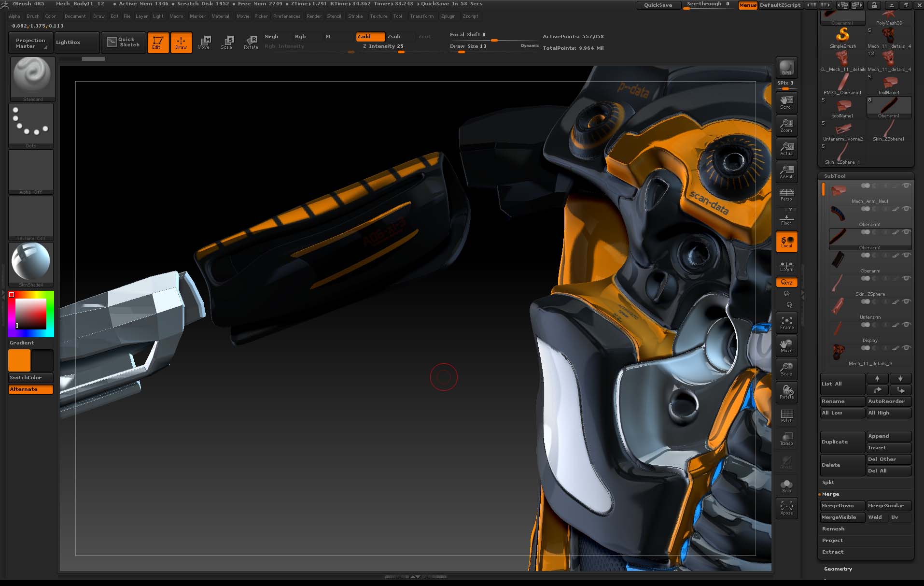Click the AAHalf zoom icon
Viewport: 924px width, 586px height.
786,172
